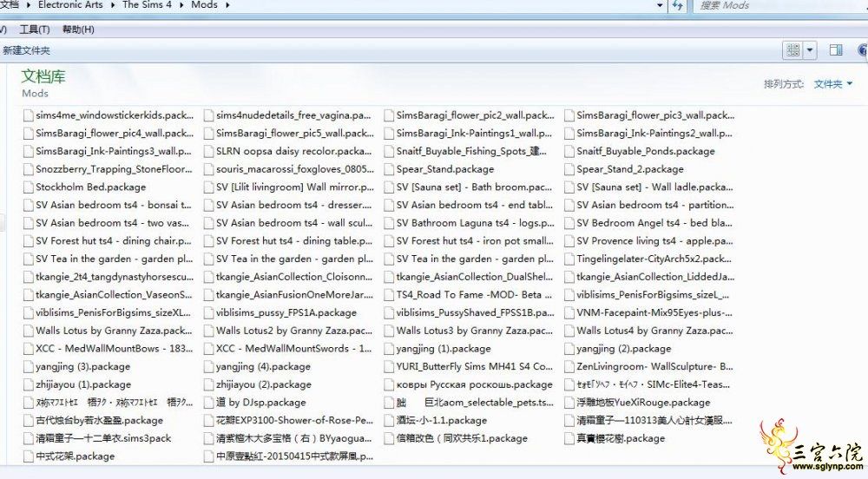Screen dimensions: 868x479
Task: Expand the arrow after Electronic Arts
Action: [x=112, y=5]
